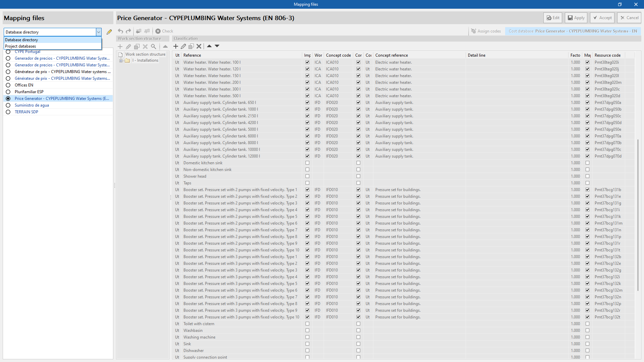Click the Concept reference column header

tap(391, 55)
